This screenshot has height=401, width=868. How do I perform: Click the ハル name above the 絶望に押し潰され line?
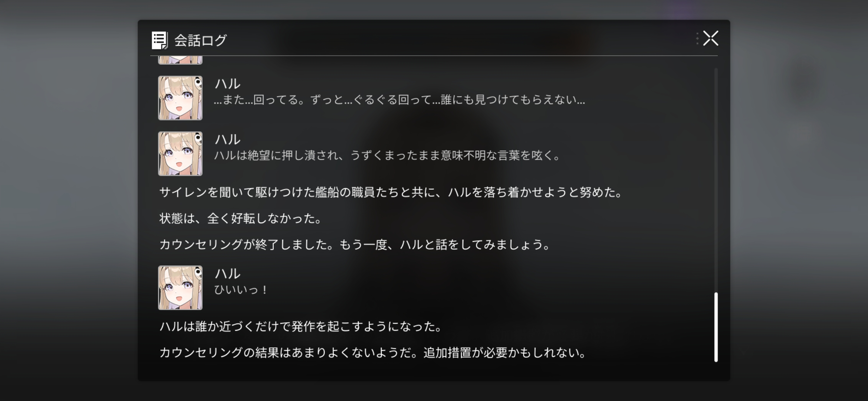tap(227, 140)
